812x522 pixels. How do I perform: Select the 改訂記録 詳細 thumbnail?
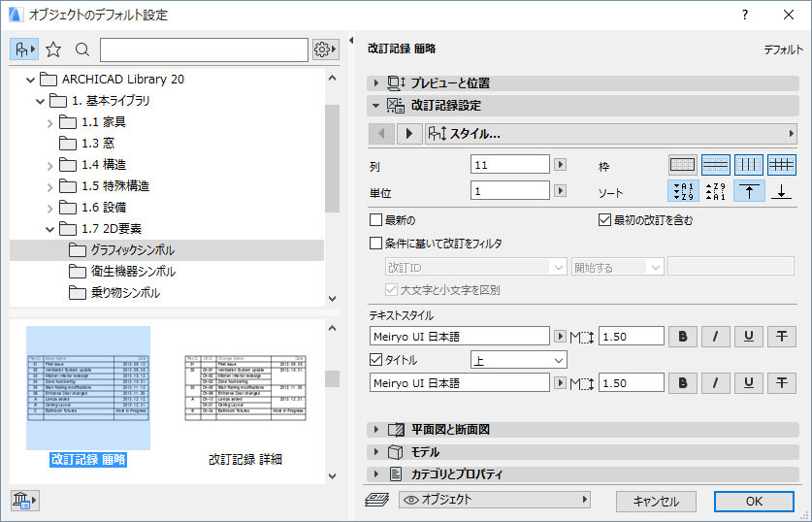[245, 388]
